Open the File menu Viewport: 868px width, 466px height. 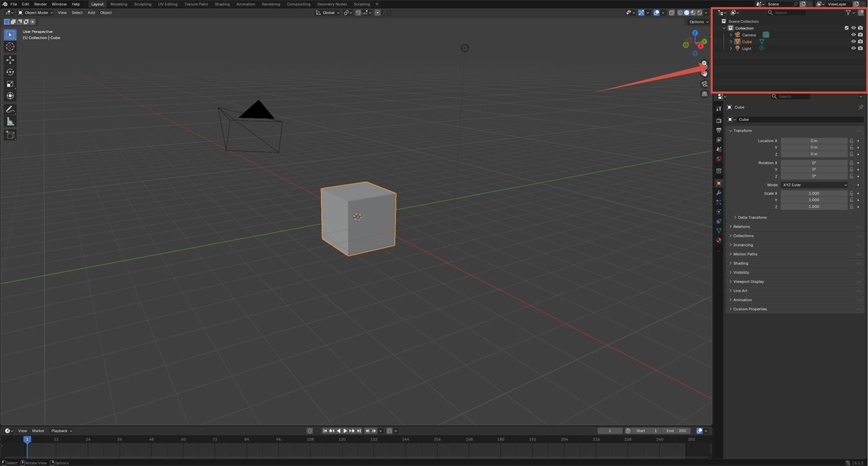[x=14, y=4]
